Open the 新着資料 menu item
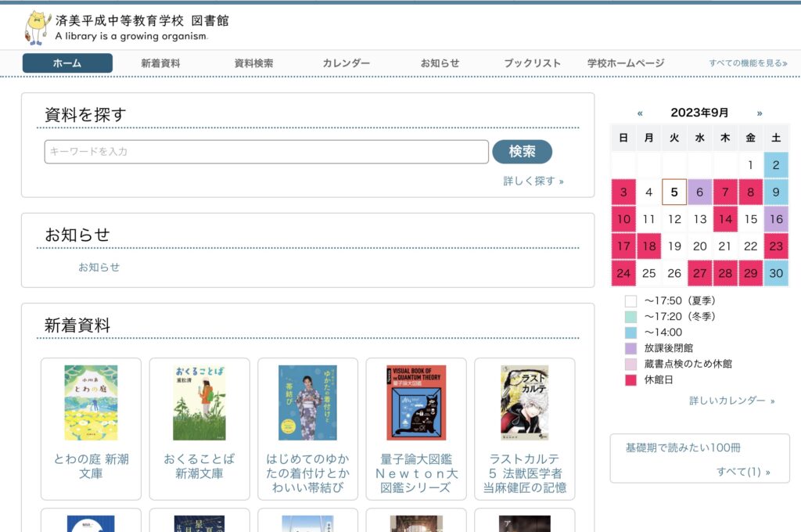Image resolution: width=801 pixels, height=532 pixels. pyautogui.click(x=160, y=63)
